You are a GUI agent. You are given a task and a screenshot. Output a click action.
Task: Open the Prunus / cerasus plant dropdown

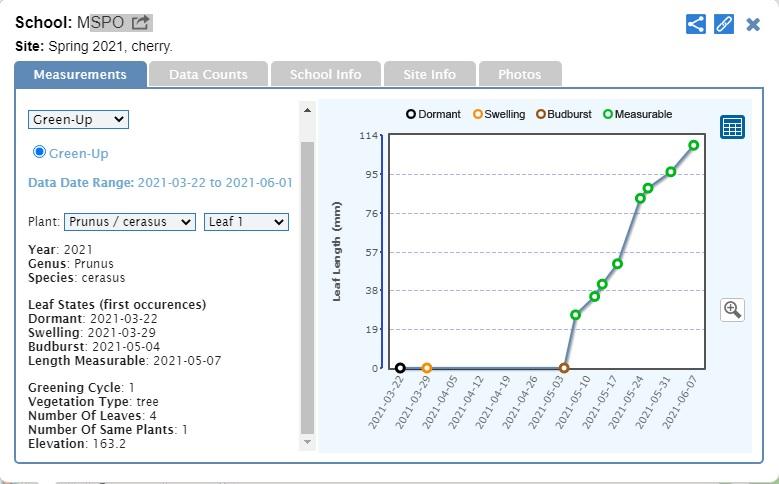coord(130,222)
